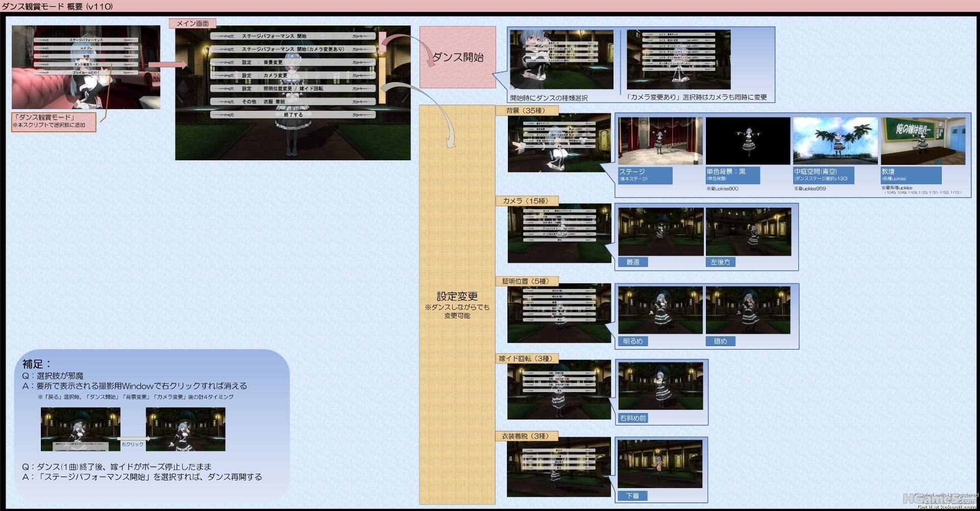Viewport: 980px width, 511px height.
Task: Open the background settings menu screenshot
Action: coord(559,142)
